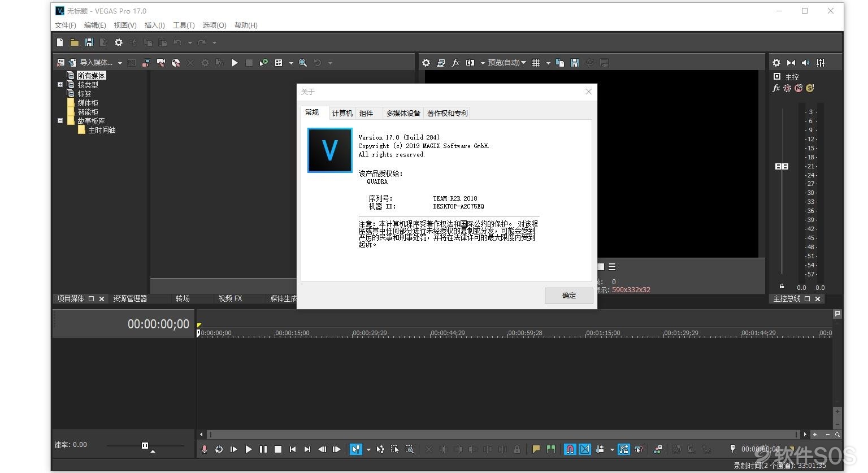Open the Master Bus audio properties gear
This screenshot has width=868, height=473.
pyautogui.click(x=776, y=63)
